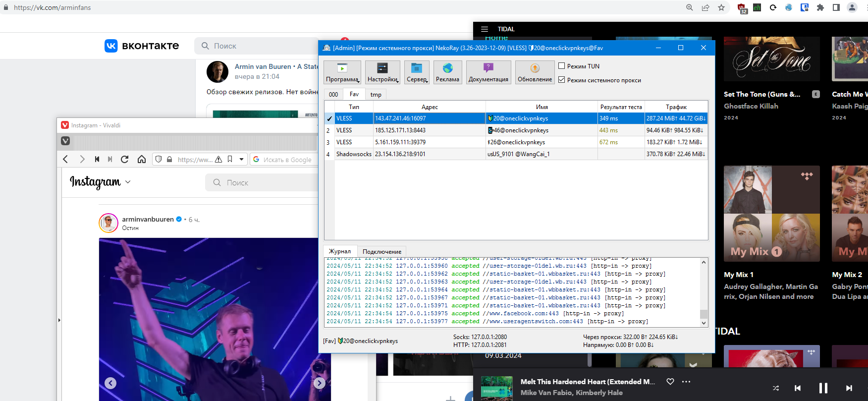This screenshot has width=868, height=401.
Task: Bookmark the VK page with star
Action: click(721, 7)
